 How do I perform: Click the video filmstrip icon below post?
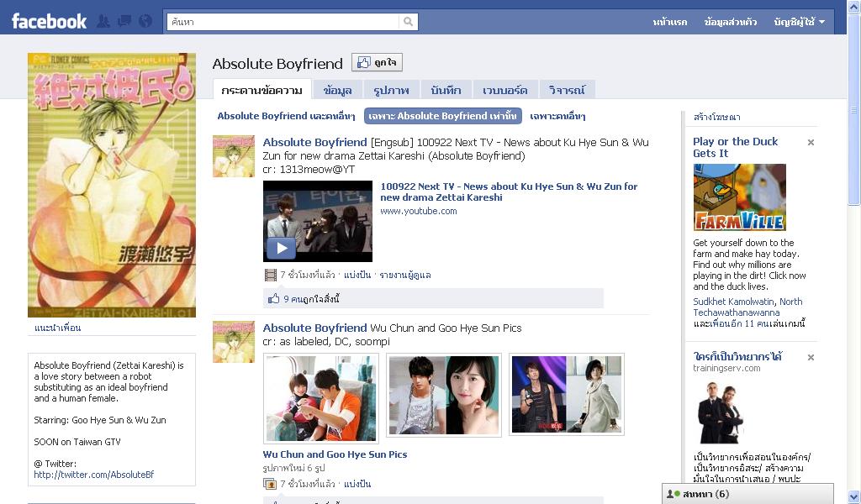[x=271, y=275]
